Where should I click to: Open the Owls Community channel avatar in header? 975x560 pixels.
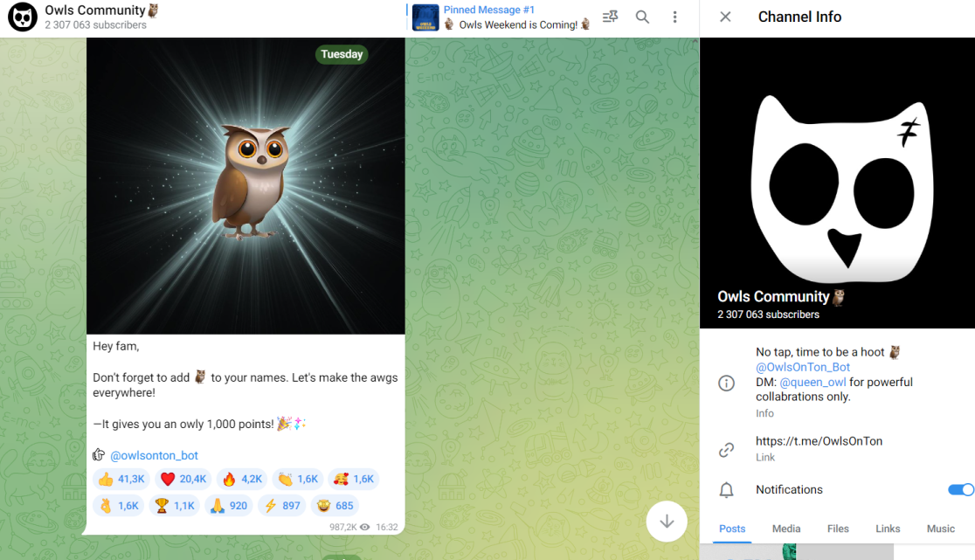pyautogui.click(x=23, y=17)
